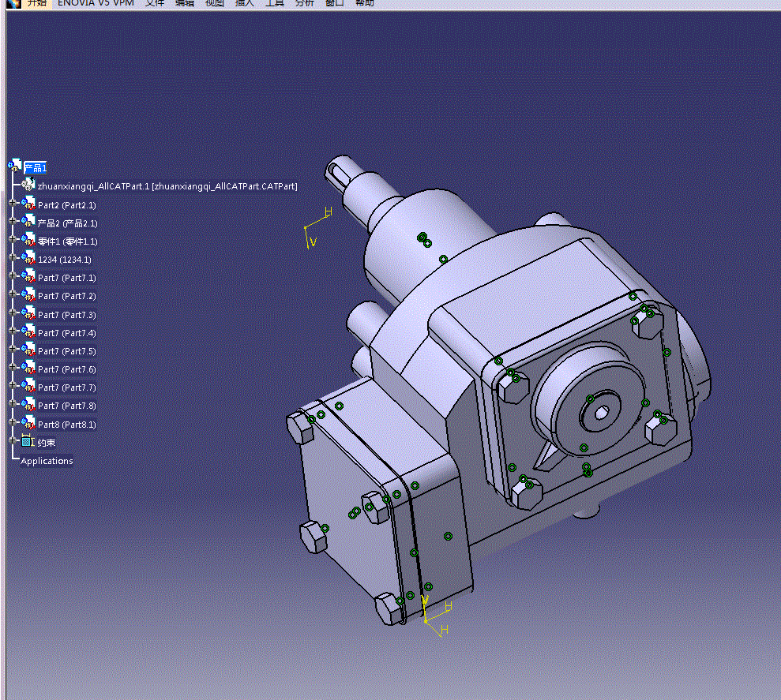
Task: Click the Part7 (Part7.8) part icon
Action: [x=28, y=404]
